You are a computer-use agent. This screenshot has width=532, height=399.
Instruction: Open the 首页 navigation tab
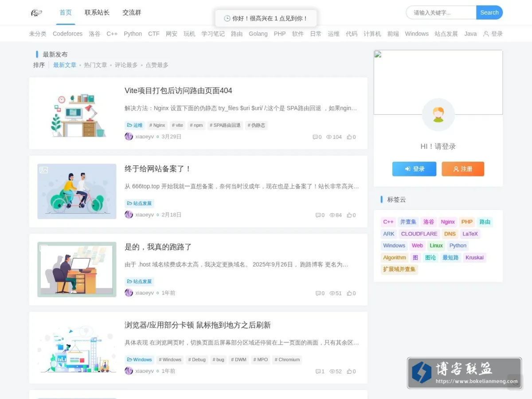(x=66, y=12)
